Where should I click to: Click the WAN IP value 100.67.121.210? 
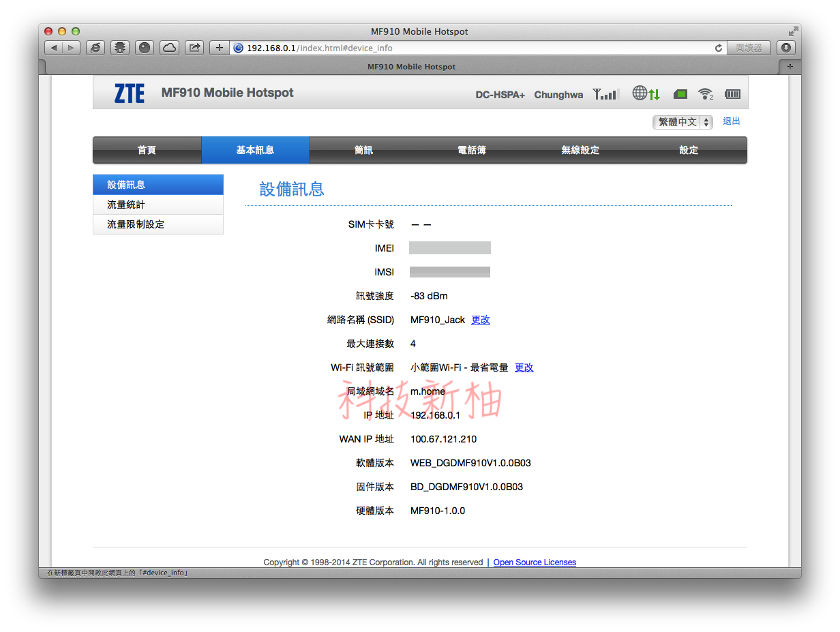coord(443,439)
